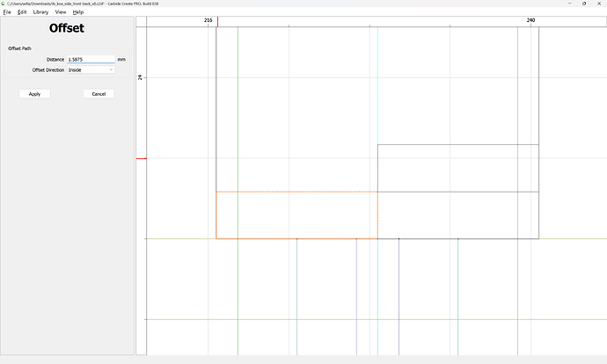Click the Offset Path group label
The image size is (607, 364).
(20, 47)
